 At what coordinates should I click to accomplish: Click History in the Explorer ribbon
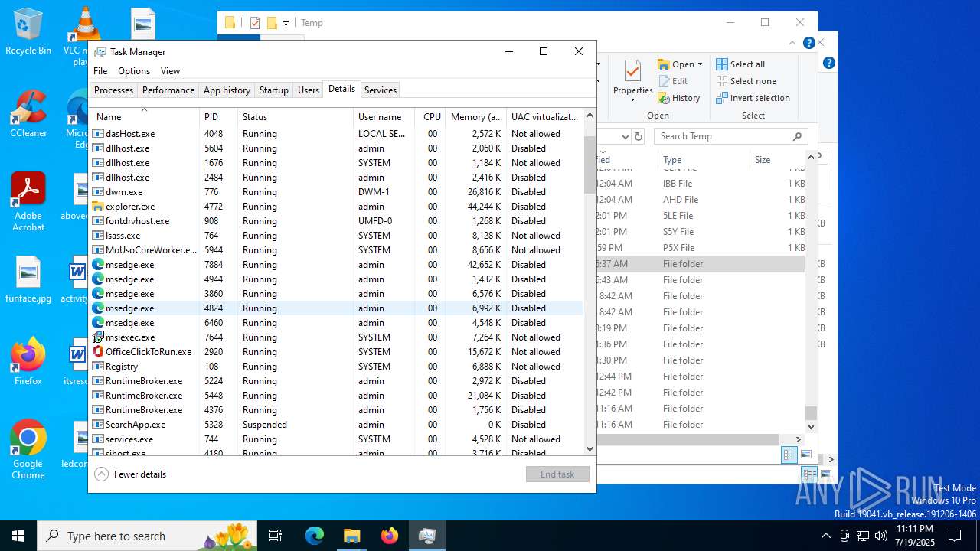pos(679,98)
